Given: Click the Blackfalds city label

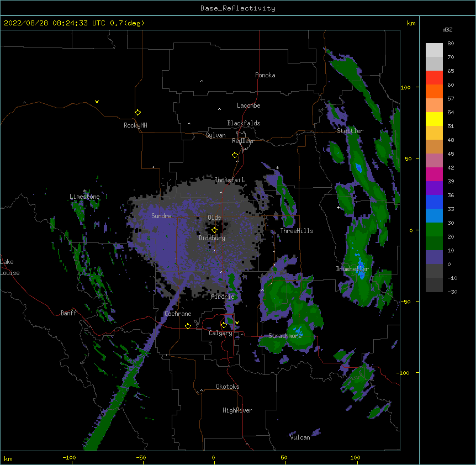Looking at the screenshot, I should coord(244,123).
